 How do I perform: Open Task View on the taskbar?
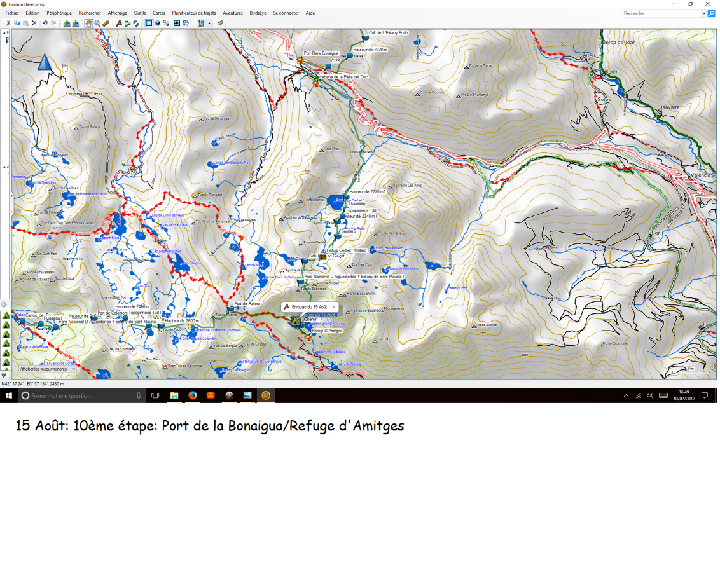(x=155, y=395)
